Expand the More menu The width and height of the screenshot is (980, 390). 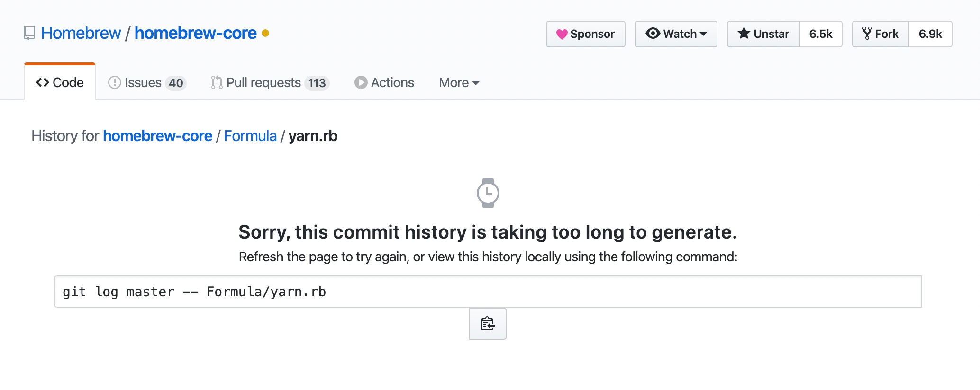click(459, 82)
